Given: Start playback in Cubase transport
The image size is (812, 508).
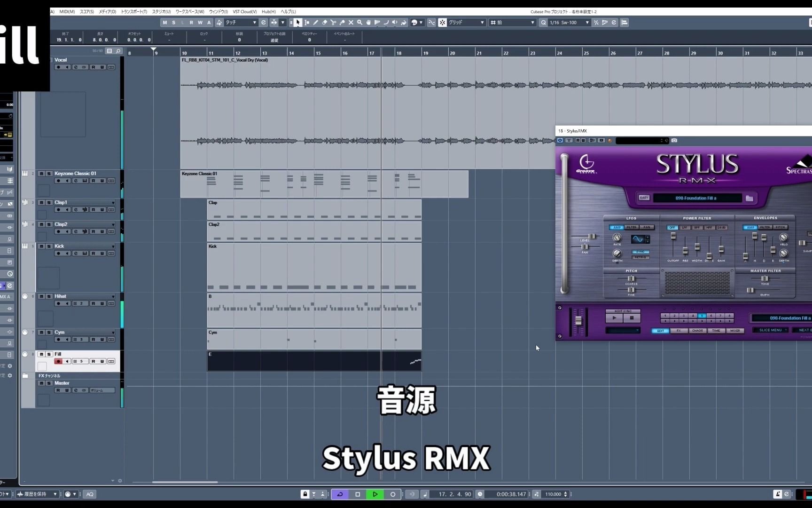Looking at the screenshot, I should coord(375,494).
